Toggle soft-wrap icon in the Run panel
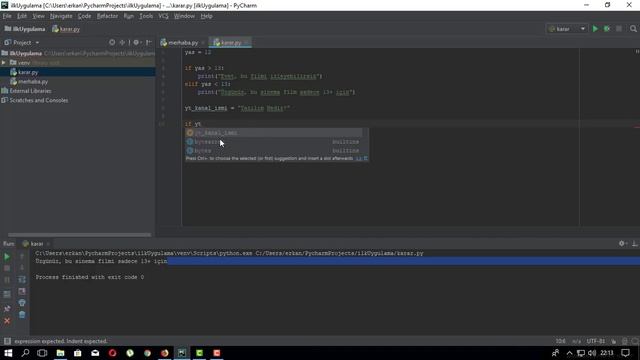 (x=22, y=280)
